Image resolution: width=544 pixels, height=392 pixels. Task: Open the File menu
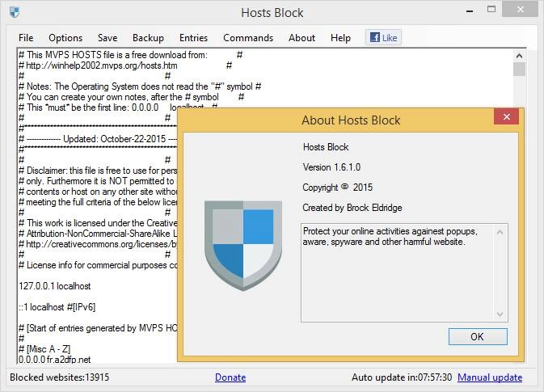coord(26,38)
